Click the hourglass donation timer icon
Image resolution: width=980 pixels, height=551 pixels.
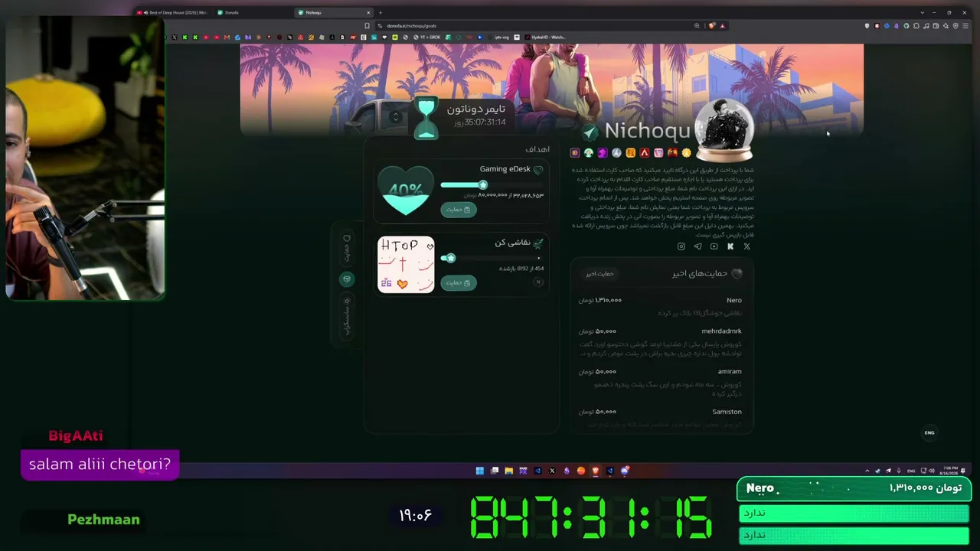click(x=426, y=119)
